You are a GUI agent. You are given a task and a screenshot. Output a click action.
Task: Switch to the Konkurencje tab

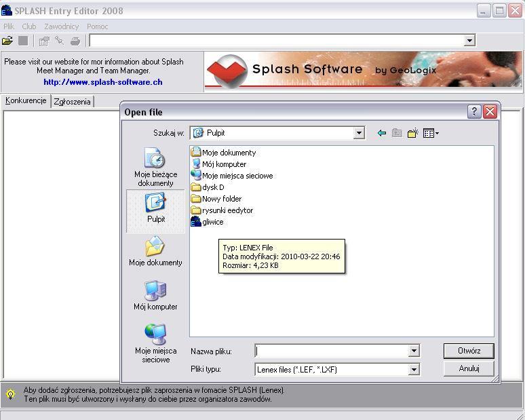coord(26,100)
